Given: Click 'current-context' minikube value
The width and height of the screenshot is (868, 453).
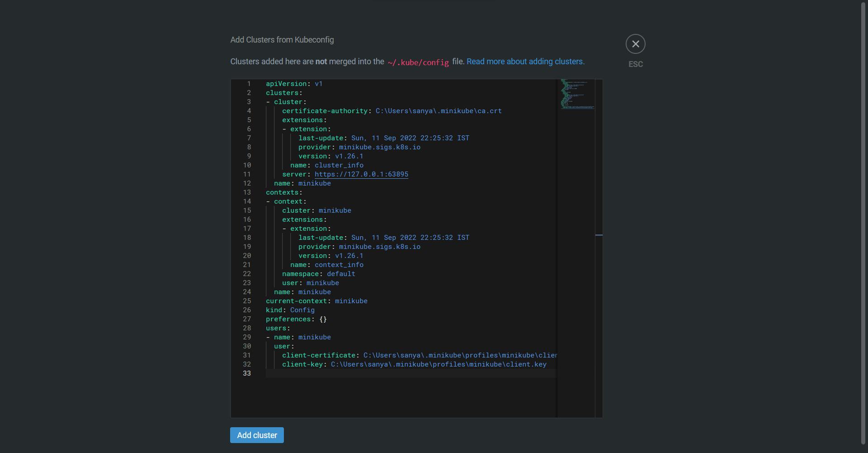Looking at the screenshot, I should [351, 301].
